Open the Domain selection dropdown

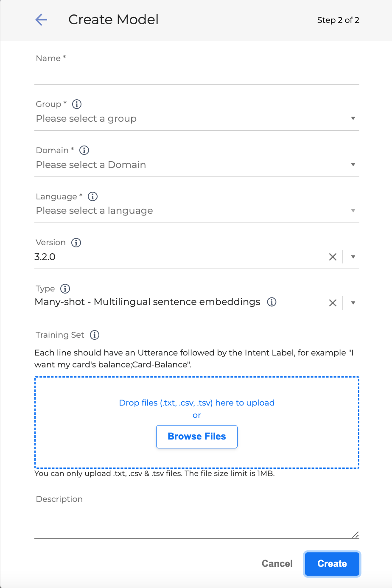353,165
